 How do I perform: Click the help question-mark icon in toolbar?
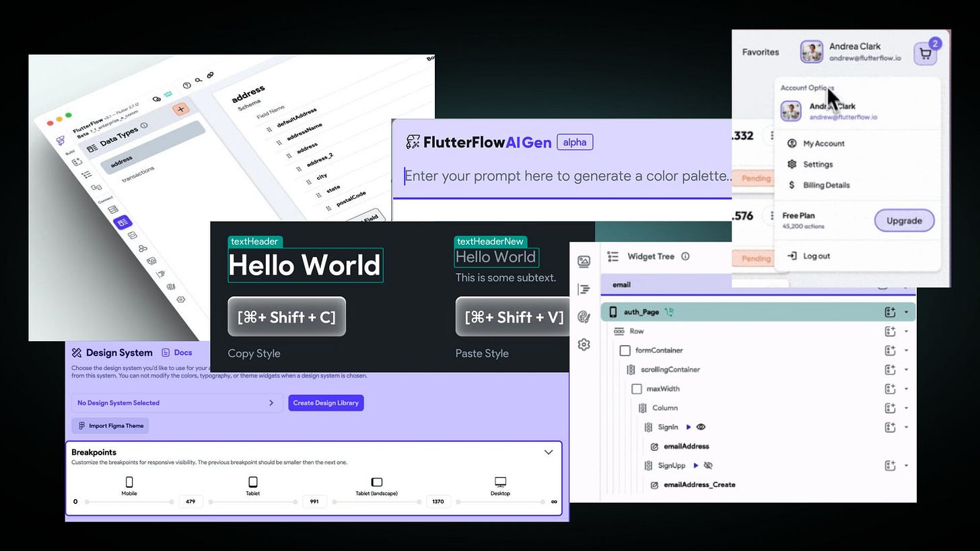pyautogui.click(x=187, y=84)
